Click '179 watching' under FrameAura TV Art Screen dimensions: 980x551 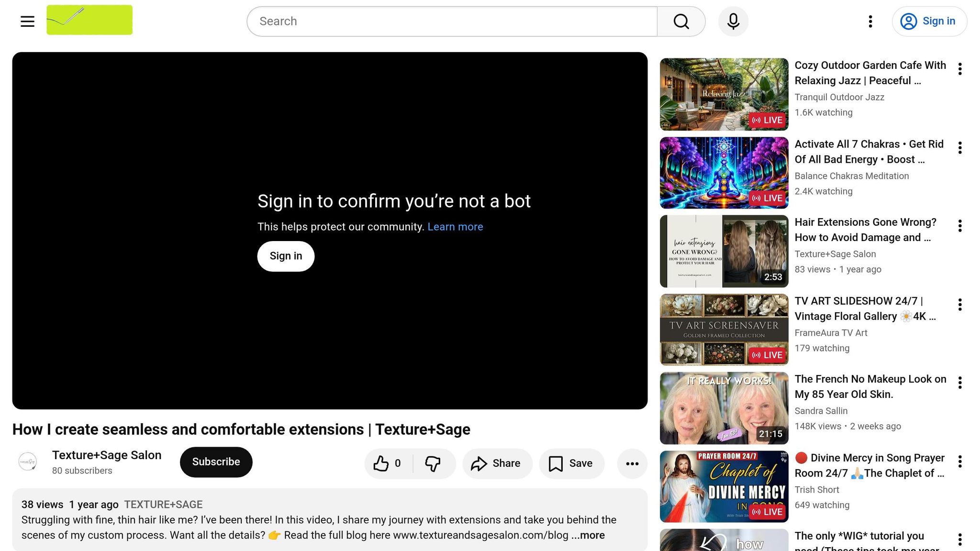coord(822,348)
